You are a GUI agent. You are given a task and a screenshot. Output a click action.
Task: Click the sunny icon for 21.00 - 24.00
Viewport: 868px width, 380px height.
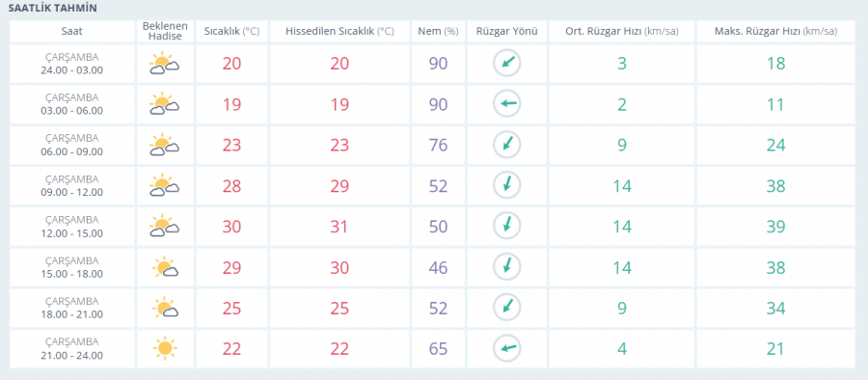click(164, 348)
